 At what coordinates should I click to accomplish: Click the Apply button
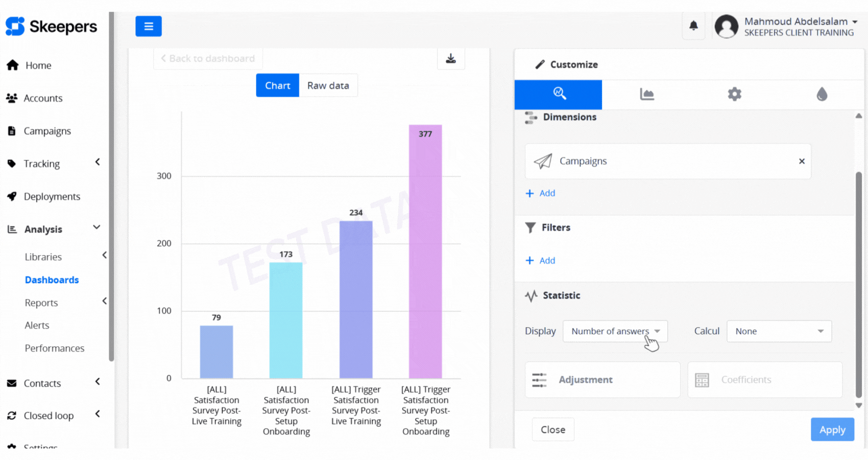tap(832, 430)
